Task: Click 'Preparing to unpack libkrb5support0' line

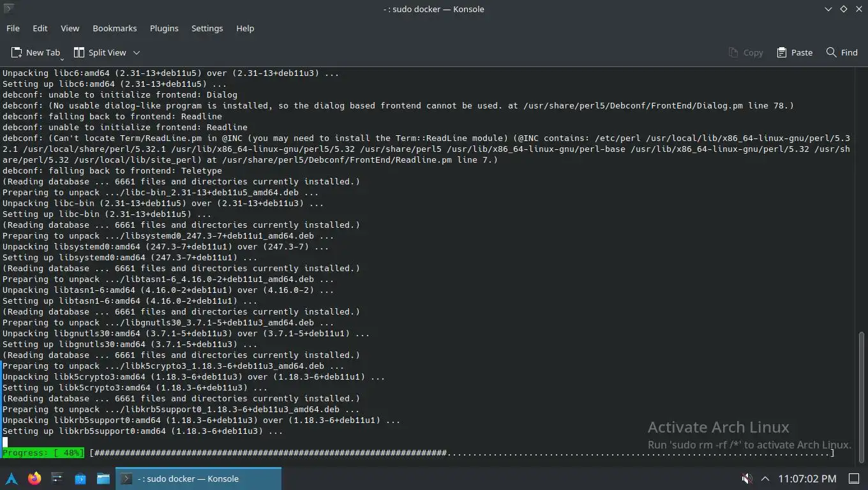Action: coord(181,409)
